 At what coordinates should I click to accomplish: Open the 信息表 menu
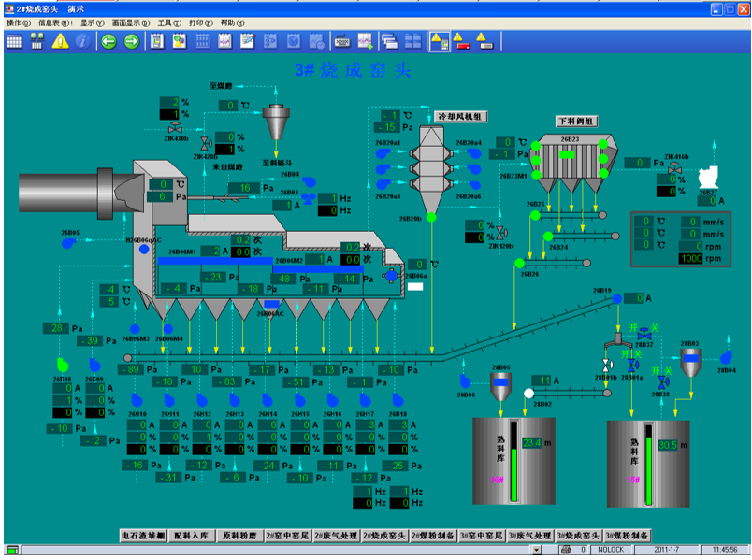pyautogui.click(x=55, y=22)
